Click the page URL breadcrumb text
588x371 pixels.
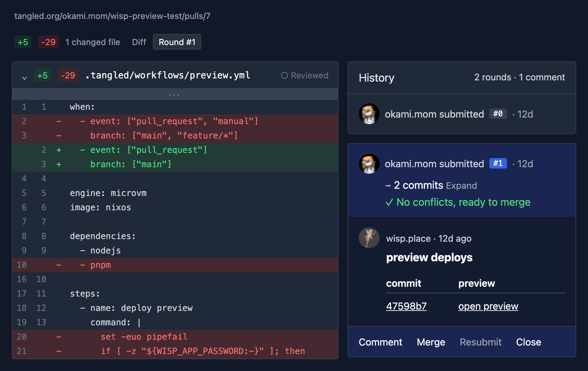pos(112,16)
